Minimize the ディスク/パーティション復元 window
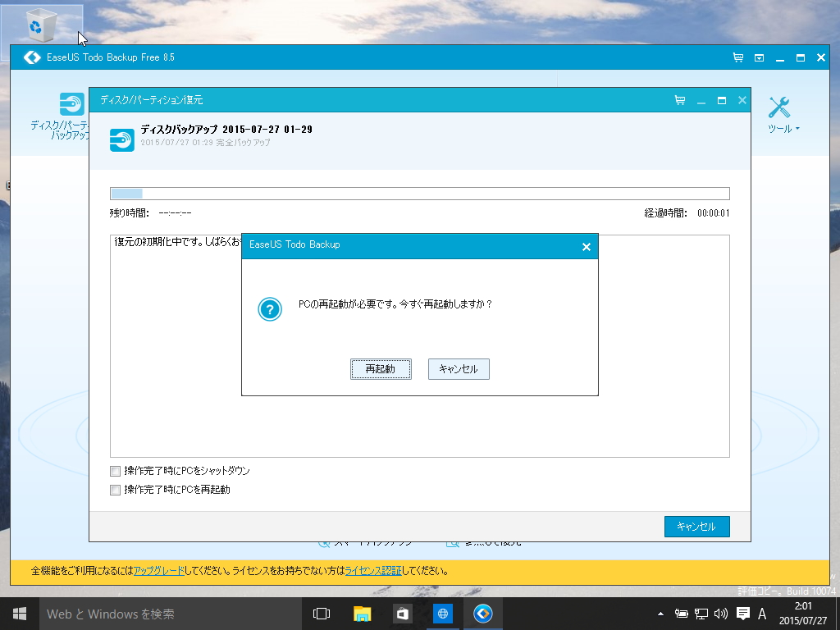 tap(701, 100)
